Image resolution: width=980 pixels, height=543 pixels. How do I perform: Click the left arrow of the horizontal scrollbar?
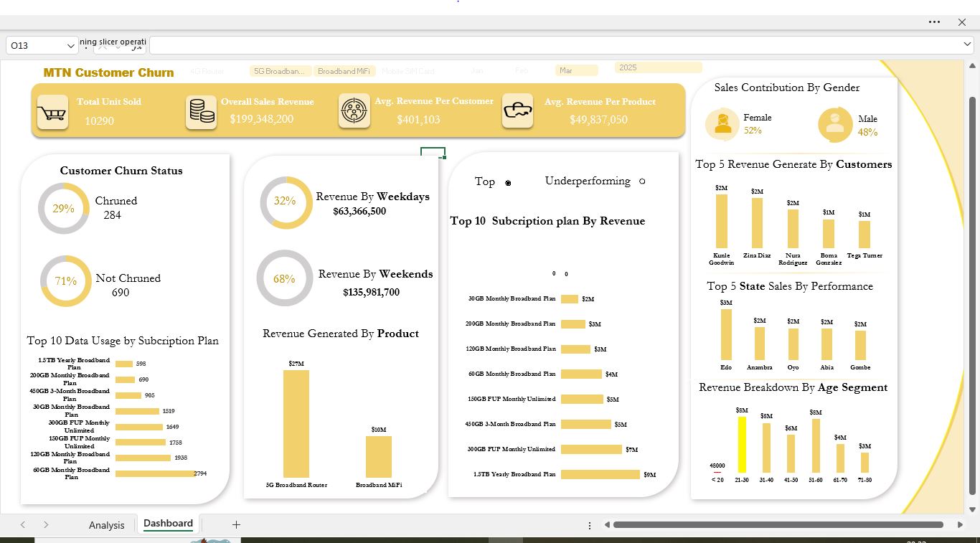click(x=607, y=525)
